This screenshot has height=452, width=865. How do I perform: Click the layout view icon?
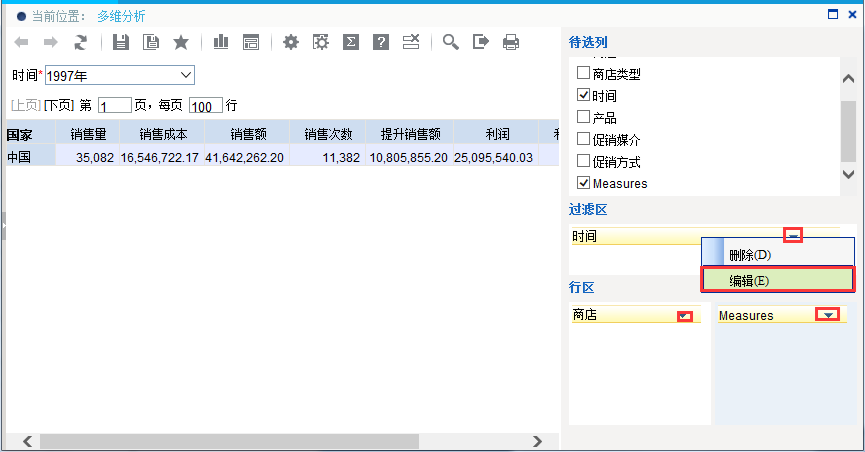click(251, 42)
